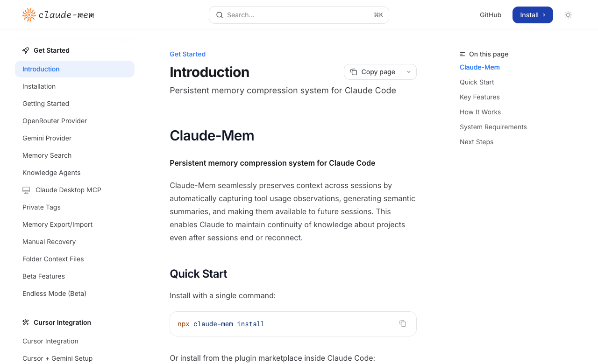Screen dimensions: 598x364
Task: Click the ⌘K shortcut hint
Action: click(x=378, y=15)
